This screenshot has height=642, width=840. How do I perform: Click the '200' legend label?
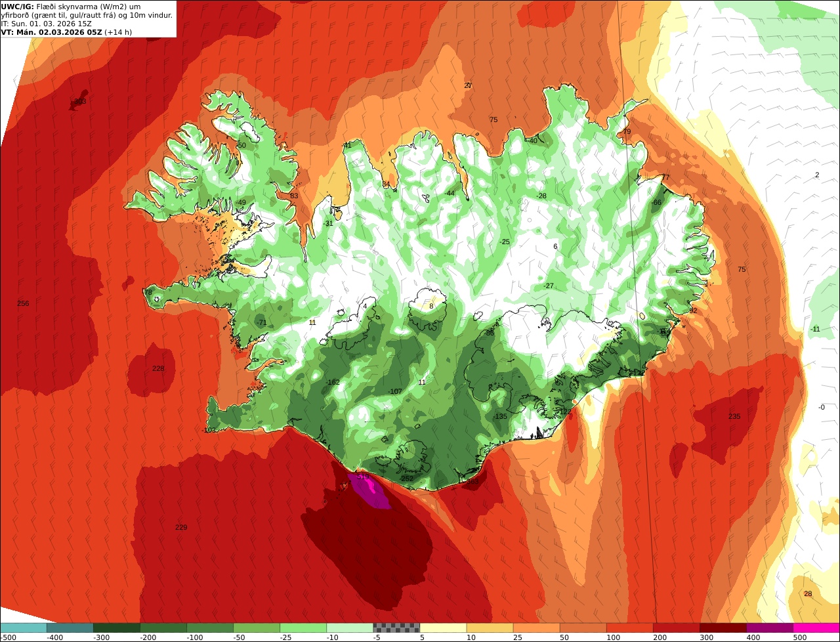point(660,637)
